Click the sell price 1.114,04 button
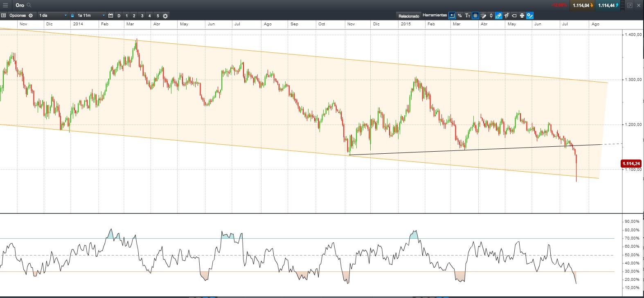 pos(582,5)
